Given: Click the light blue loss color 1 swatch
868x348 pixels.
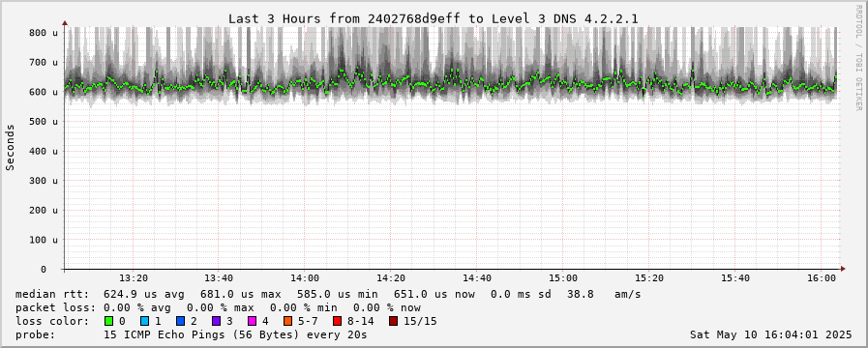Looking at the screenshot, I should (144, 321).
